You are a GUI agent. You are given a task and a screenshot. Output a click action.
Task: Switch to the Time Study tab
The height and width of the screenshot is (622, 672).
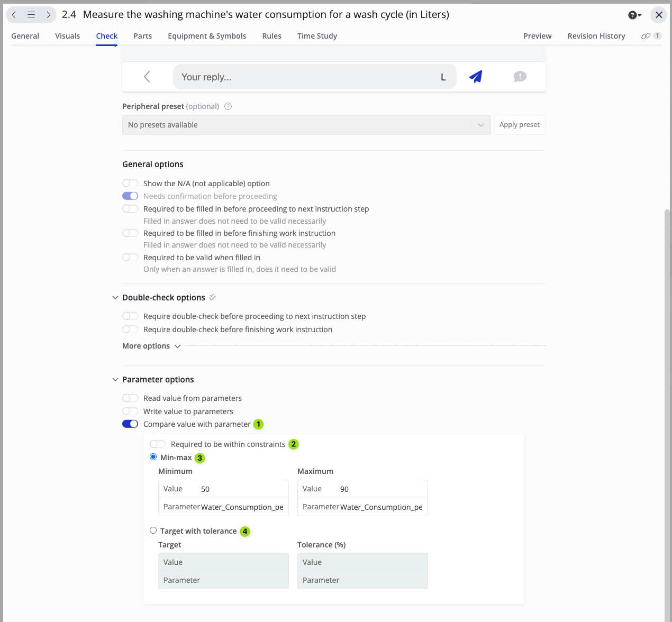click(x=317, y=36)
